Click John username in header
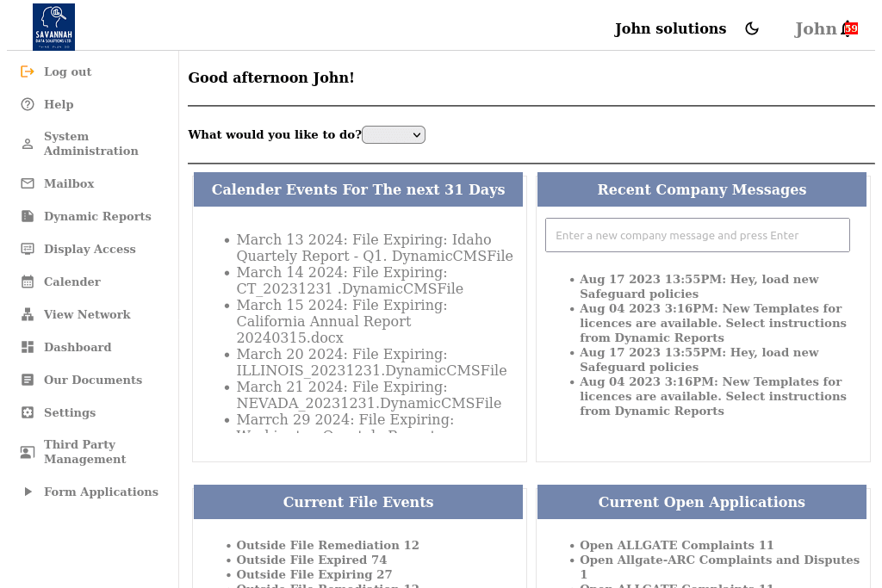882x588 pixels. [815, 28]
